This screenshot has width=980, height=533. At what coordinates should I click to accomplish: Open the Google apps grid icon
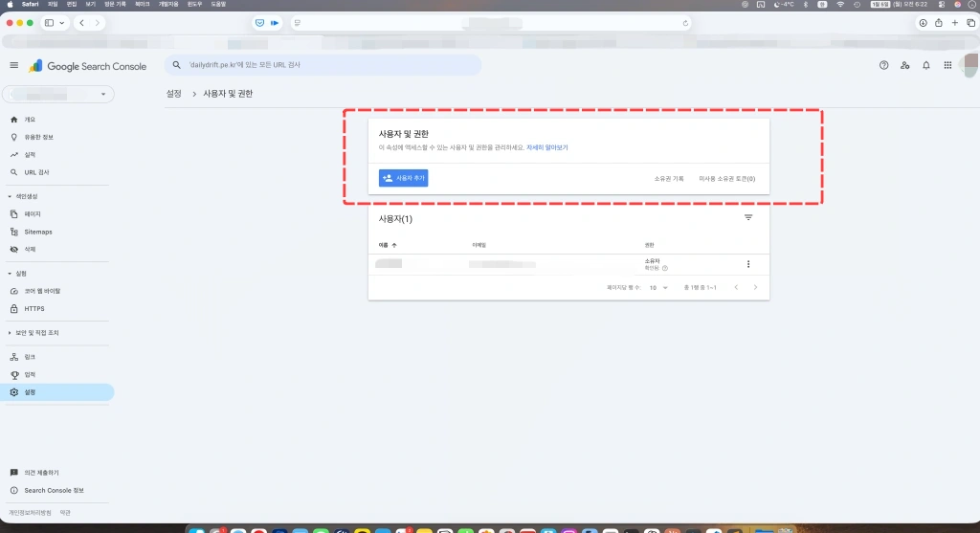[x=947, y=65]
